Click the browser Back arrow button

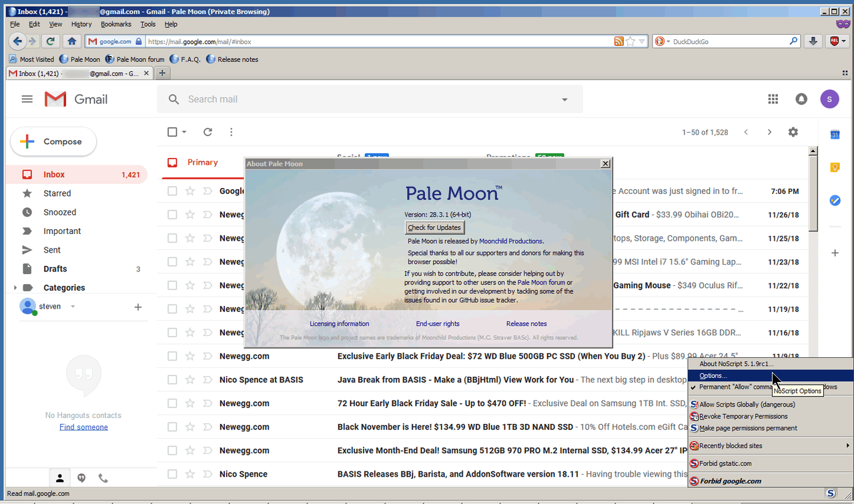18,41
